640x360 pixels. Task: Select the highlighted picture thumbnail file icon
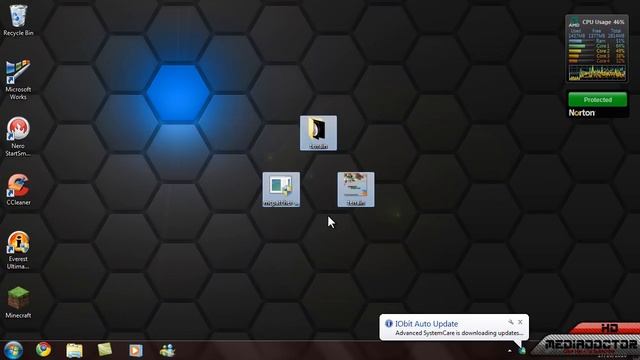(x=356, y=189)
